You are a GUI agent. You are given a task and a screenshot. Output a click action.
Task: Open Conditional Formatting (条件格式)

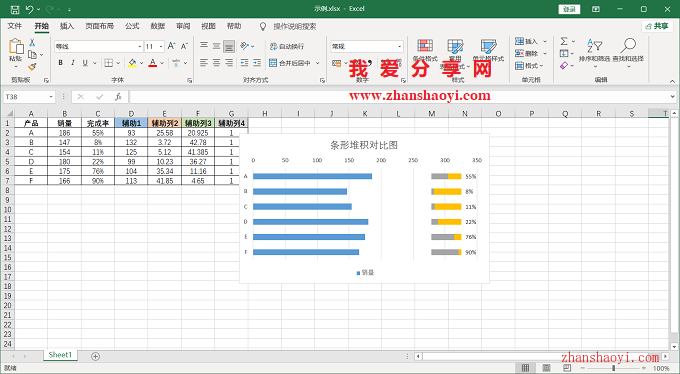425,50
